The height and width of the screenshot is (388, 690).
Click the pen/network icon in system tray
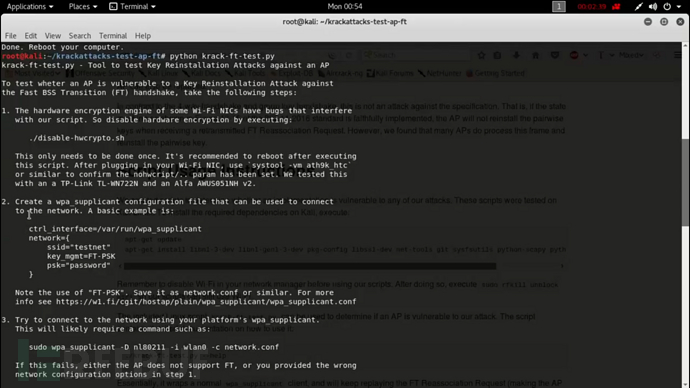(639, 7)
